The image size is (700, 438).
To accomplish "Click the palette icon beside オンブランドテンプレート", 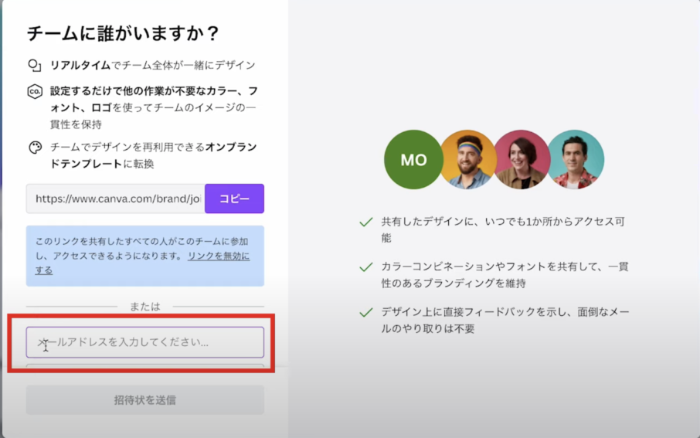I will coord(35,147).
